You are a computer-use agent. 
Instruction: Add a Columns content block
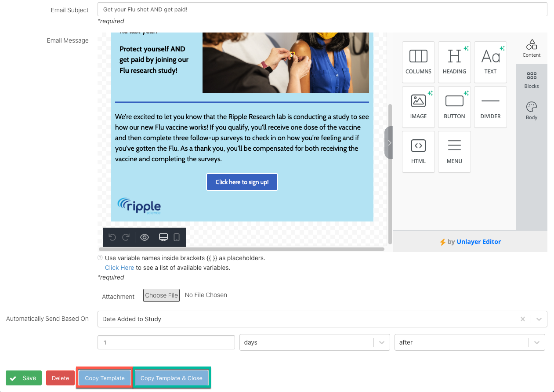pos(418,62)
